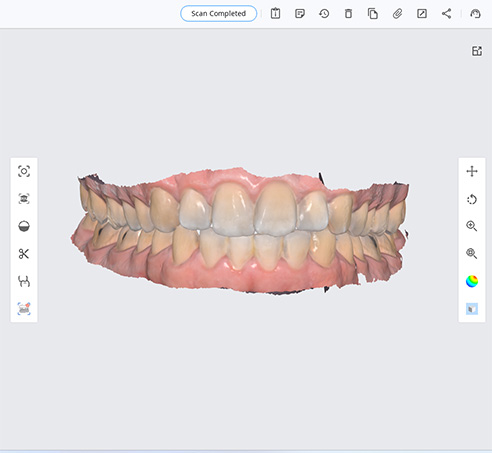Click the zoom in magnifier
The image size is (492, 453).
472,226
